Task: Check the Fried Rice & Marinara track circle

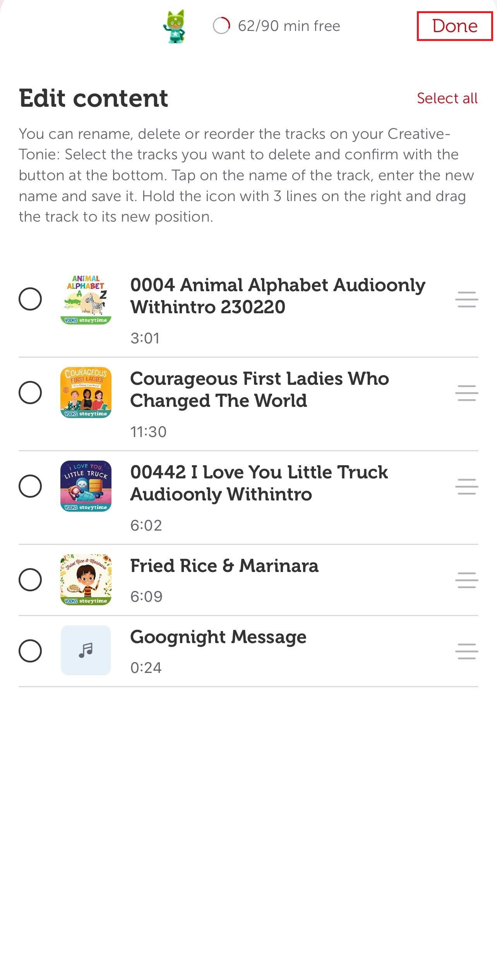Action: click(30, 580)
